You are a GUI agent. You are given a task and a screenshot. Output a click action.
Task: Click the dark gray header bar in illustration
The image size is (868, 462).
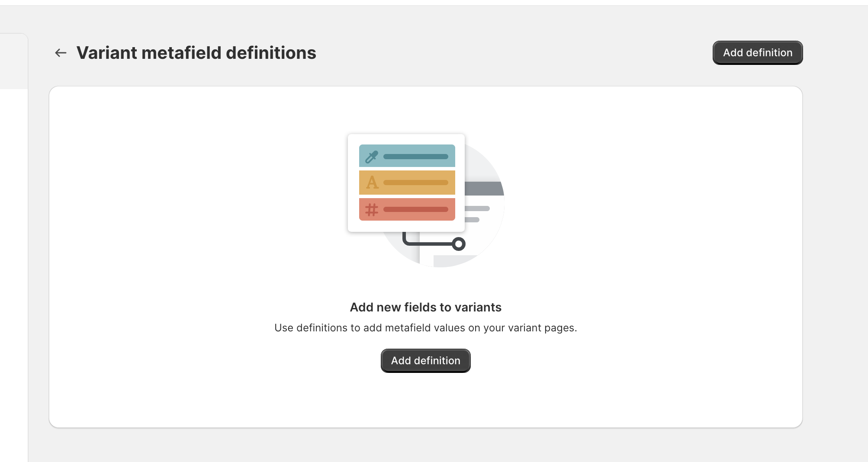484,189
